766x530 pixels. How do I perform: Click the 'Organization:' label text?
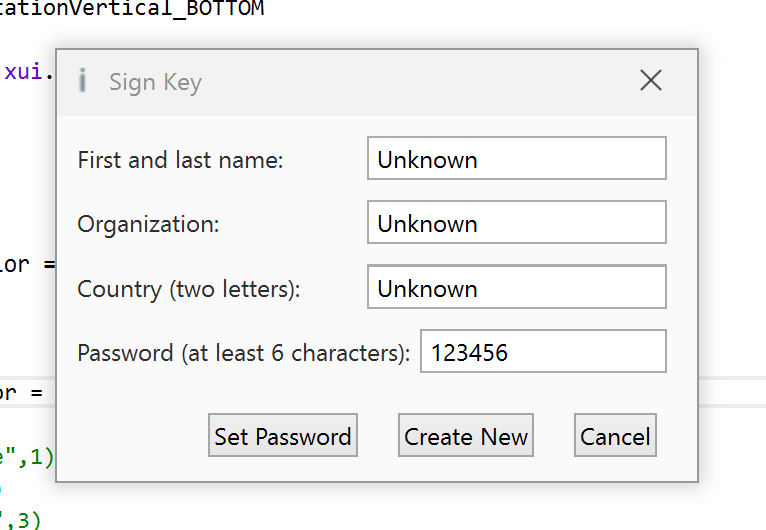tap(149, 224)
